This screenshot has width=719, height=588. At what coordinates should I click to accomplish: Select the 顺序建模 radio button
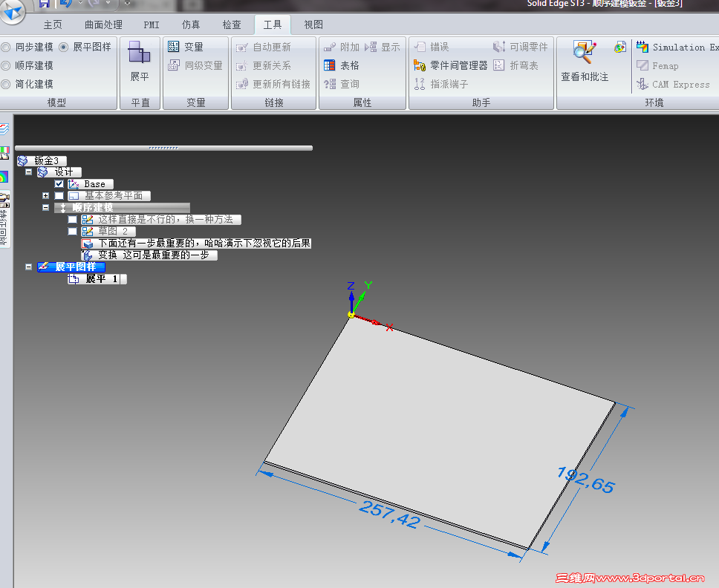click(5, 65)
